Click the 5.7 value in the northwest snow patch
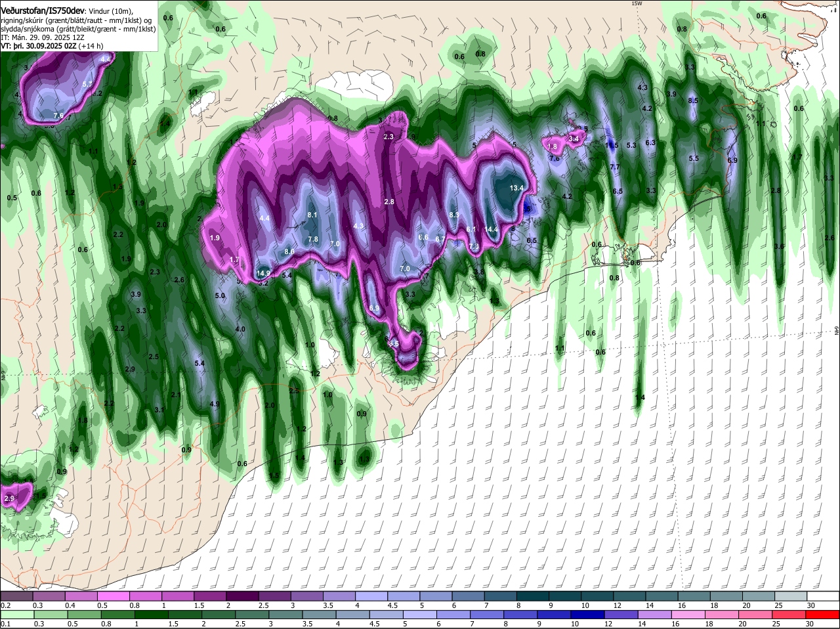The height and width of the screenshot is (629, 840). pos(88,84)
